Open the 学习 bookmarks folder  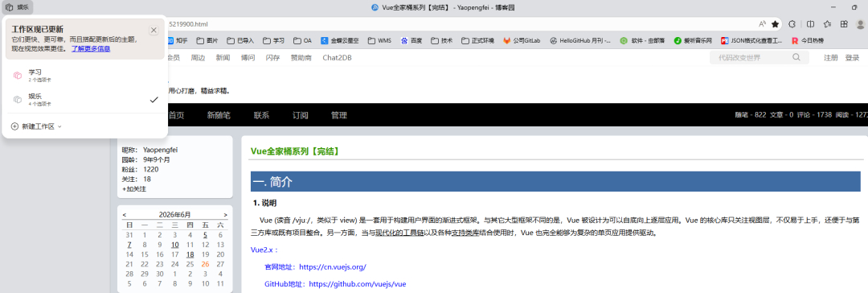[273, 40]
